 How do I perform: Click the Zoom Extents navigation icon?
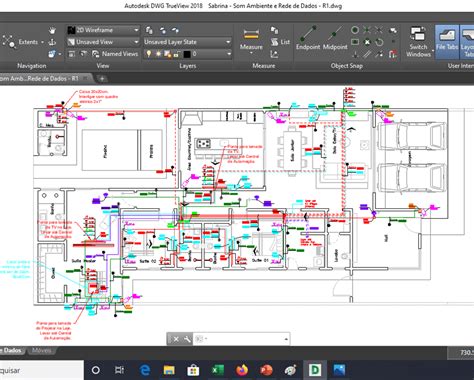pos(9,42)
